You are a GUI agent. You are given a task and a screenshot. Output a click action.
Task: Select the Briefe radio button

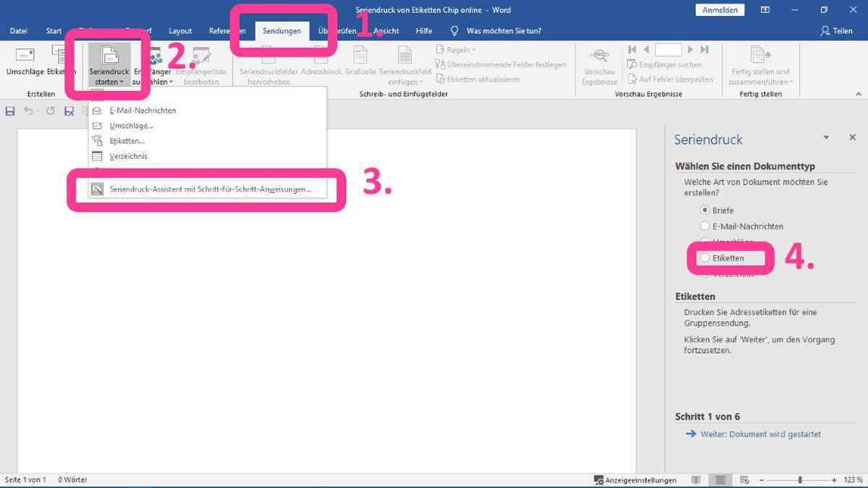coord(705,210)
